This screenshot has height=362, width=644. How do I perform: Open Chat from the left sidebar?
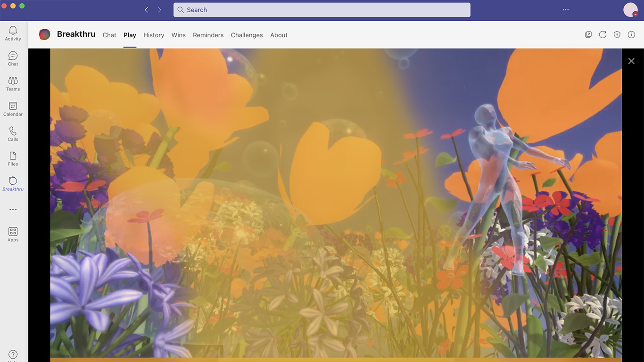[13, 58]
